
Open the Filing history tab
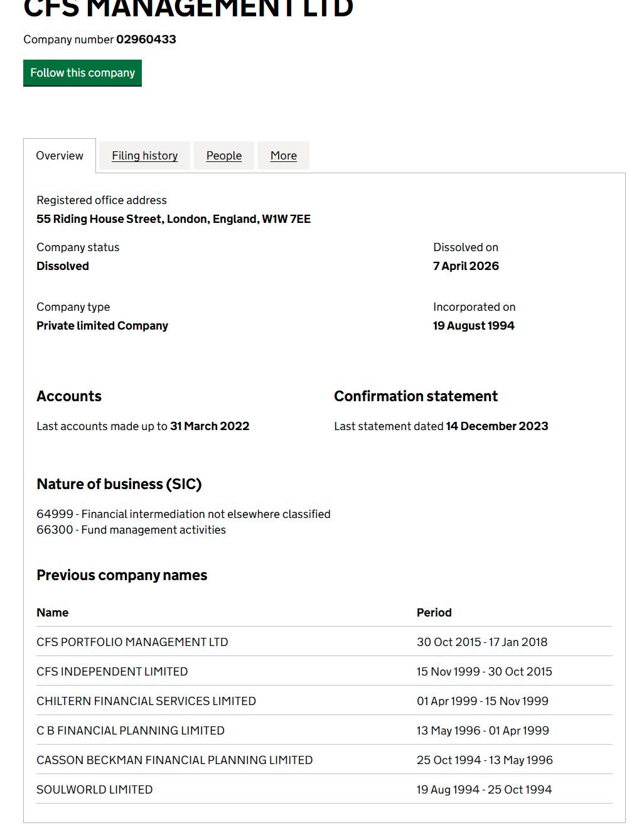point(145,156)
